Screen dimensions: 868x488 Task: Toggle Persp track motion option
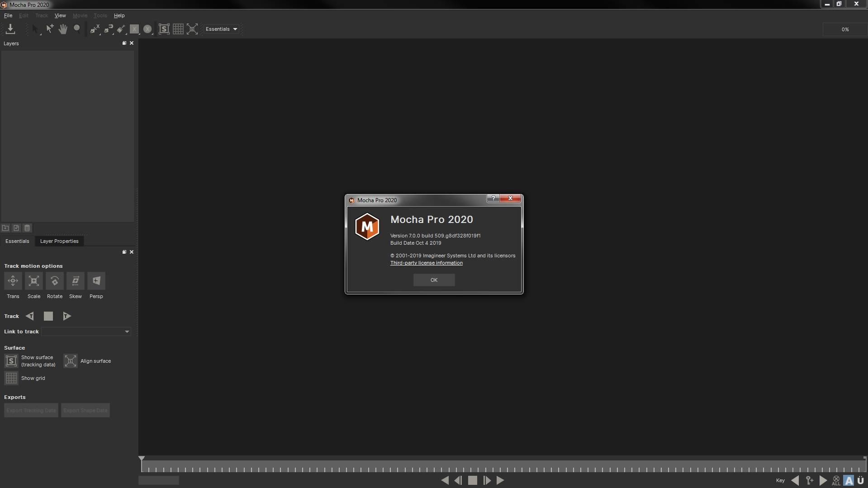(96, 281)
